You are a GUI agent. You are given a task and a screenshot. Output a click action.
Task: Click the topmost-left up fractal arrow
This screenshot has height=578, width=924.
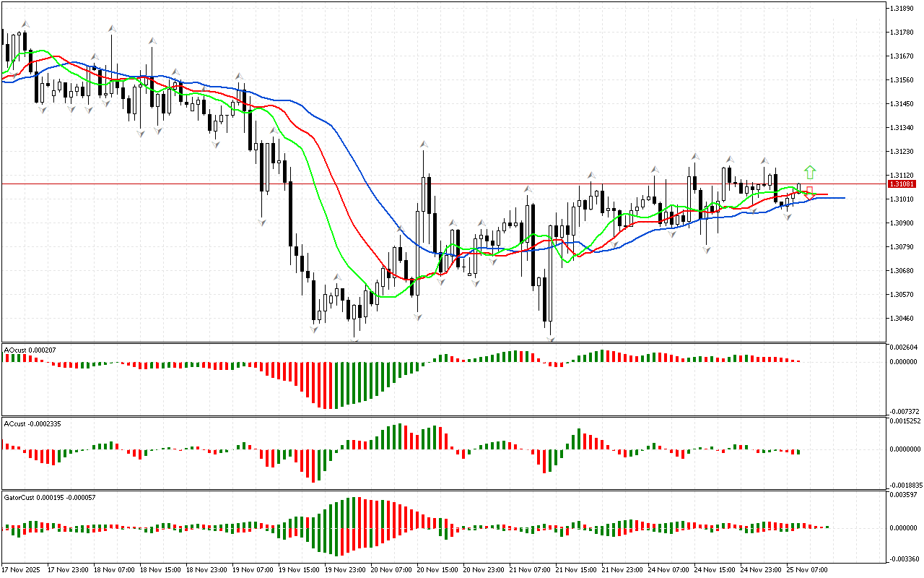tap(25, 25)
